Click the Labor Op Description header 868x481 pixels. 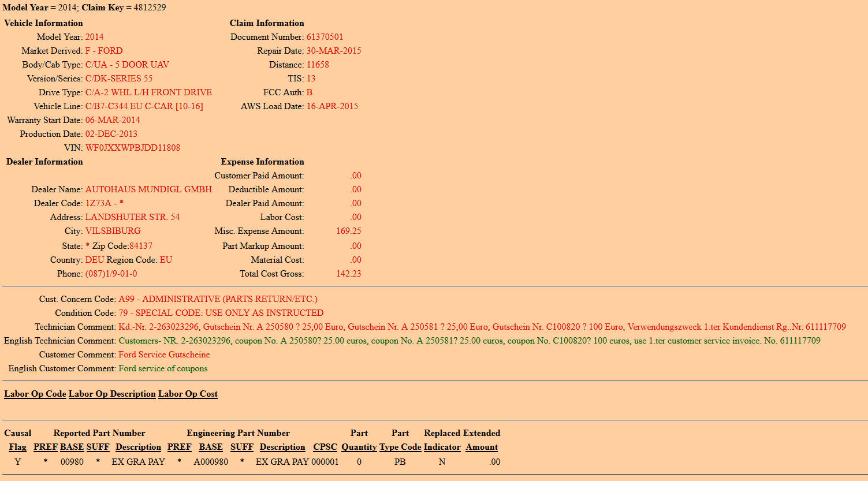point(112,394)
